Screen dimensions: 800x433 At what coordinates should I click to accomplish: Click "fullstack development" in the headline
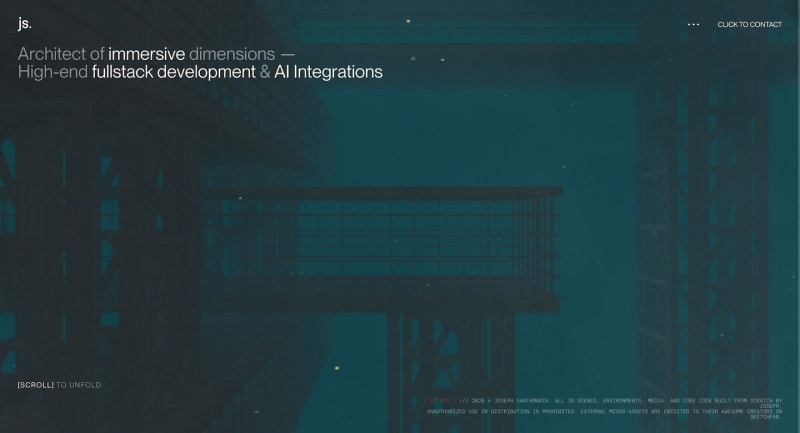[173, 72]
